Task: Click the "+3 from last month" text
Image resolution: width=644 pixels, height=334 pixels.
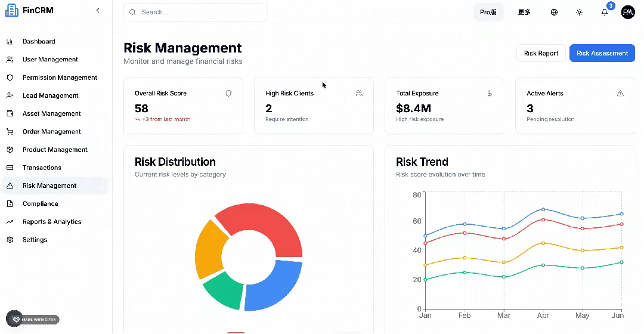Action: point(166,119)
